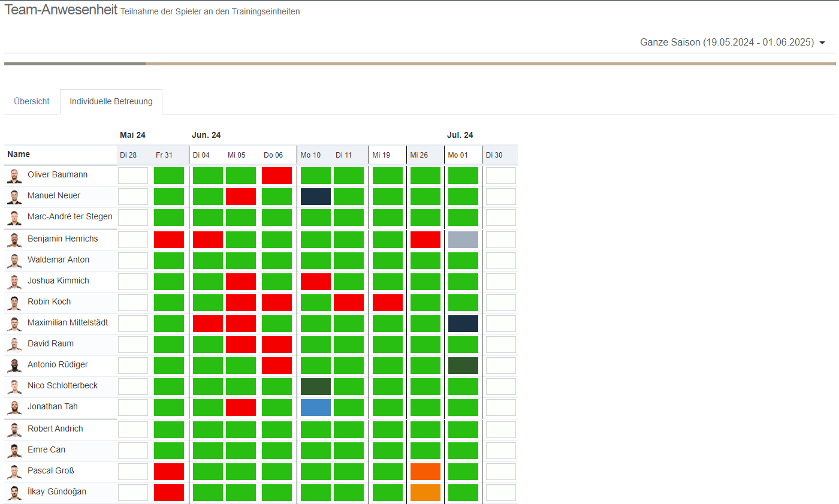Image resolution: width=839 pixels, height=504 pixels.
Task: Click İlkay Gündoğan's player avatar
Action: tap(14, 493)
